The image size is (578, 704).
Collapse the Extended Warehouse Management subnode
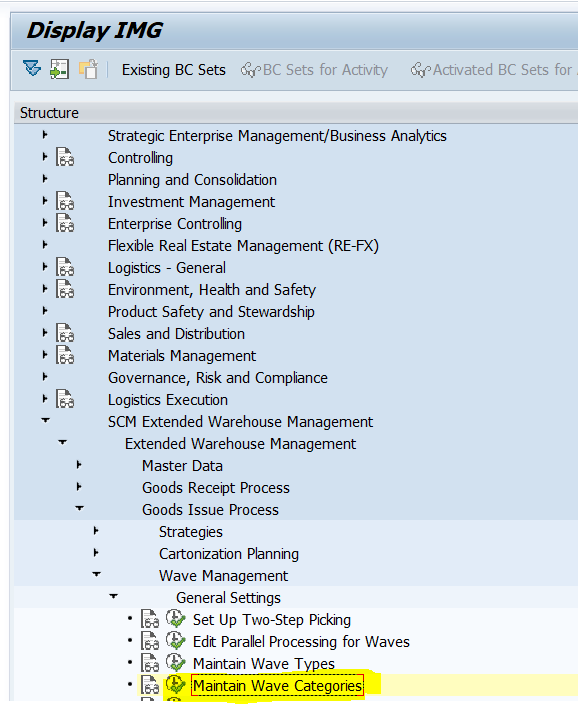pos(62,442)
